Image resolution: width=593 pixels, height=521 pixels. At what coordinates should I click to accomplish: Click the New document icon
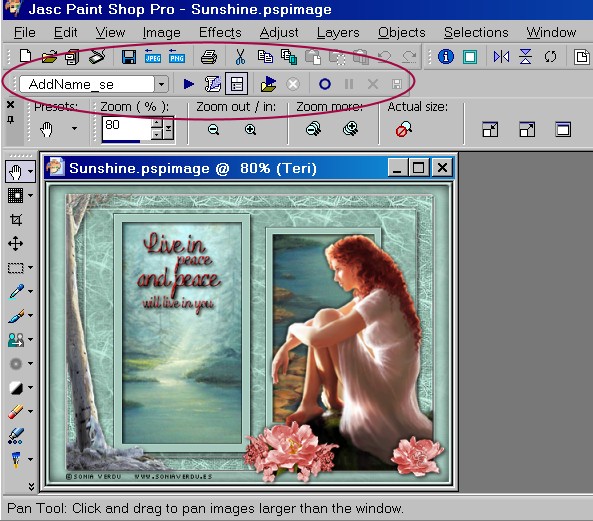(x=25, y=57)
